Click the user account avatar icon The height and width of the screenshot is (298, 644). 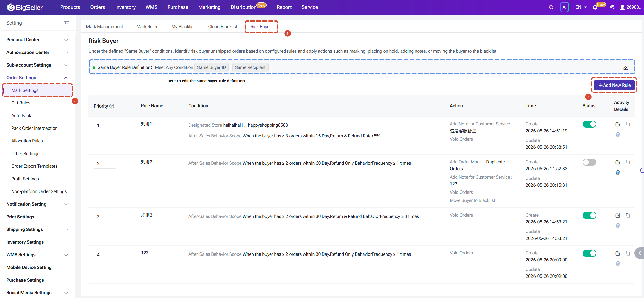click(622, 7)
